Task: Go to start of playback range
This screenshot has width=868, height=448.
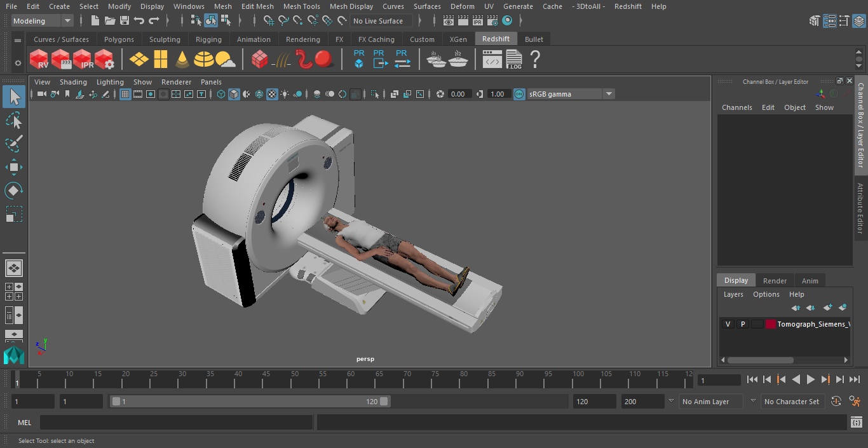Action: tap(752, 379)
